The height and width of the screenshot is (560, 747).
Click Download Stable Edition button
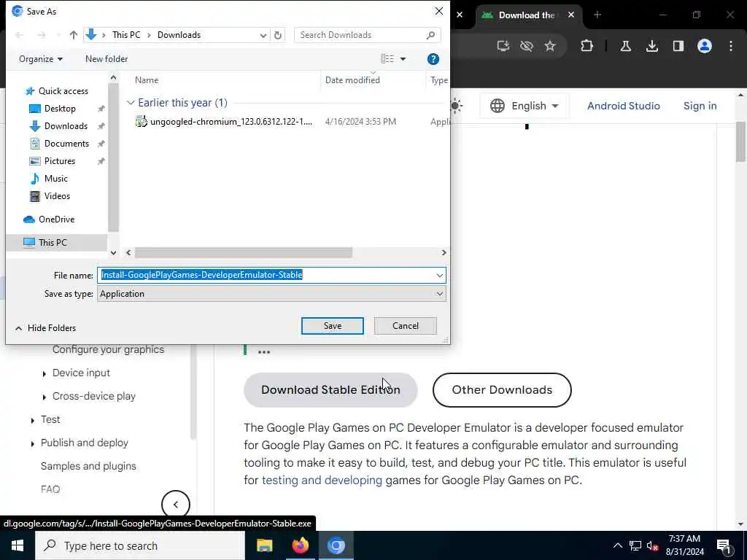[x=330, y=390]
